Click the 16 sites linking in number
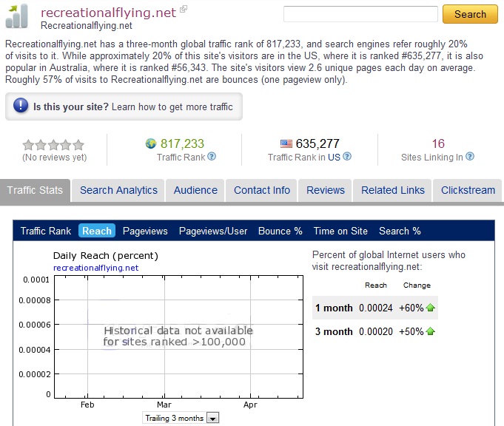The width and height of the screenshot is (504, 426). coord(438,143)
